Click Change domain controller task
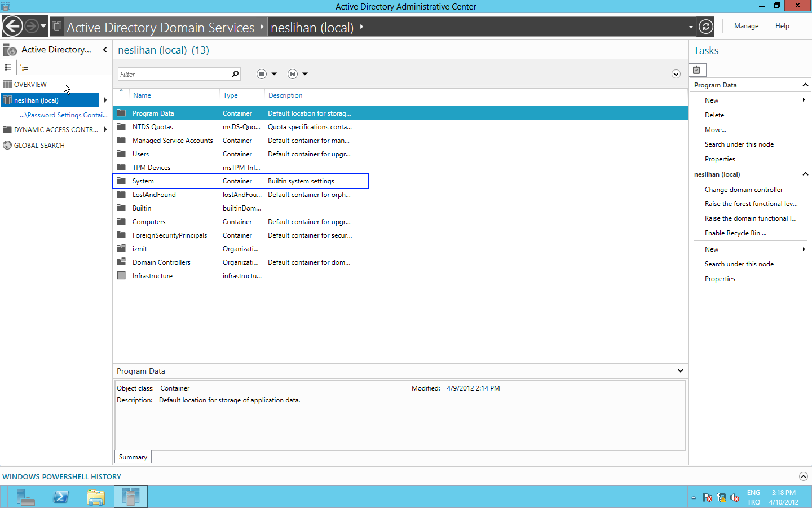 (744, 189)
